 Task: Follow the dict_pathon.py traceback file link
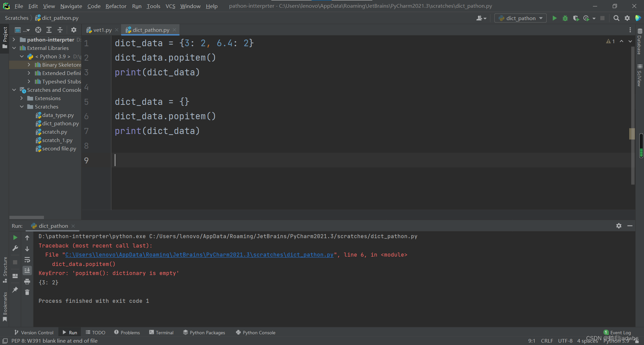point(200,255)
